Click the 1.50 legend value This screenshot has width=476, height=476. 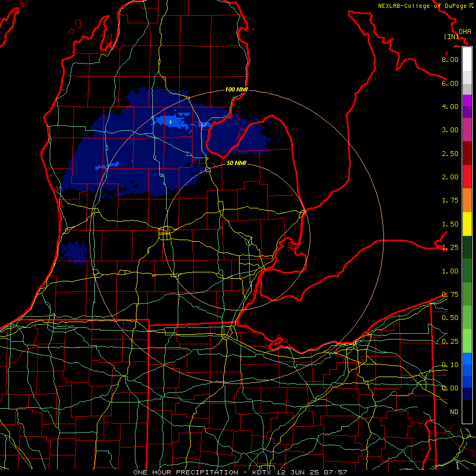coord(450,224)
